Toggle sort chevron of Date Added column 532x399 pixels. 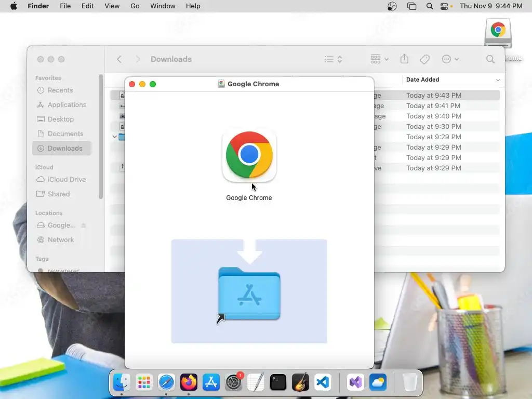pyautogui.click(x=498, y=79)
